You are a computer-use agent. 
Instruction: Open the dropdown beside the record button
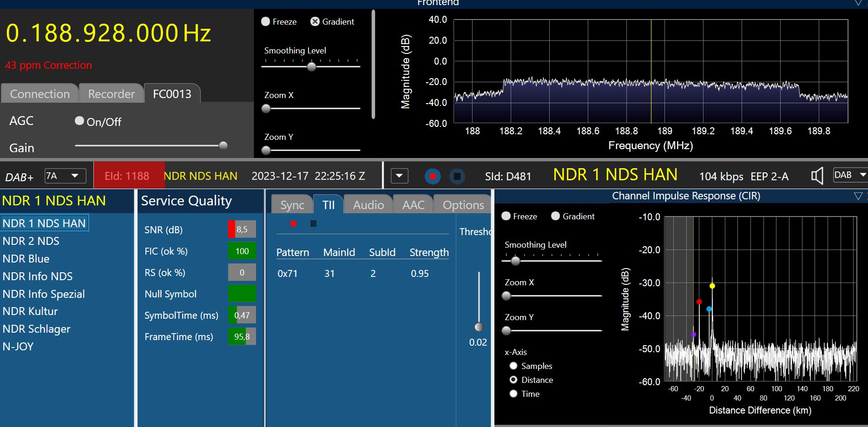[x=399, y=176]
